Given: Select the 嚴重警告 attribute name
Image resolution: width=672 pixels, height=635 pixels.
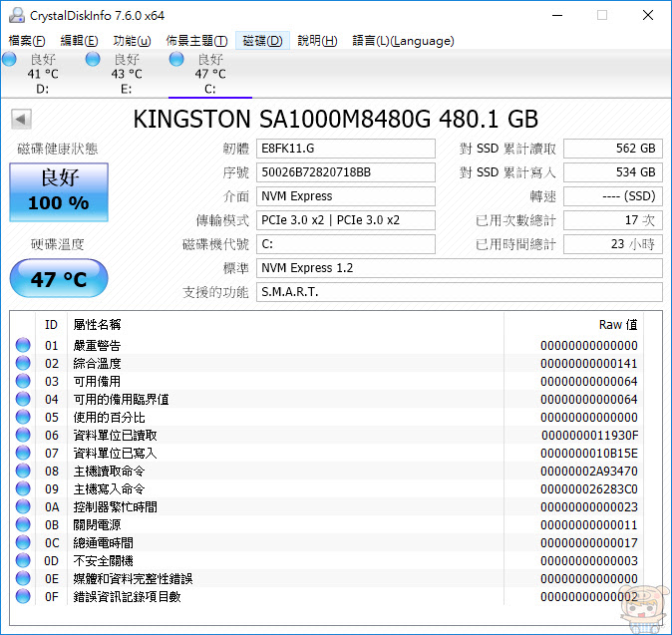Looking at the screenshot, I should coord(98,345).
